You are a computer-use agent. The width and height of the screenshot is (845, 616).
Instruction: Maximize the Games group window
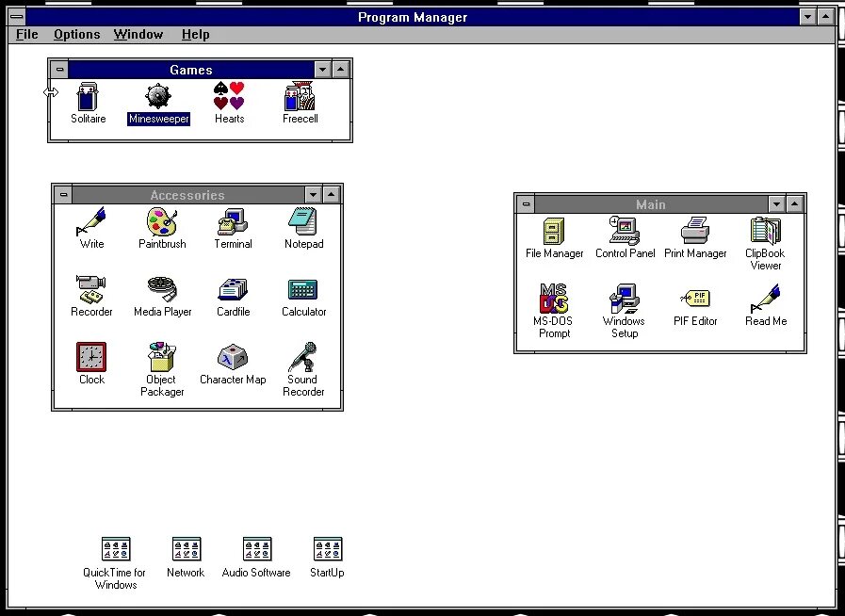pos(341,70)
